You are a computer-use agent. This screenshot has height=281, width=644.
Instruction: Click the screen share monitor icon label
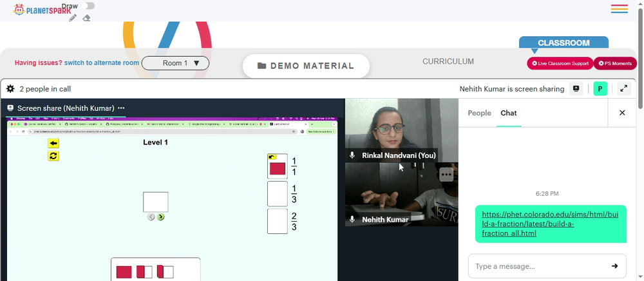tap(11, 108)
